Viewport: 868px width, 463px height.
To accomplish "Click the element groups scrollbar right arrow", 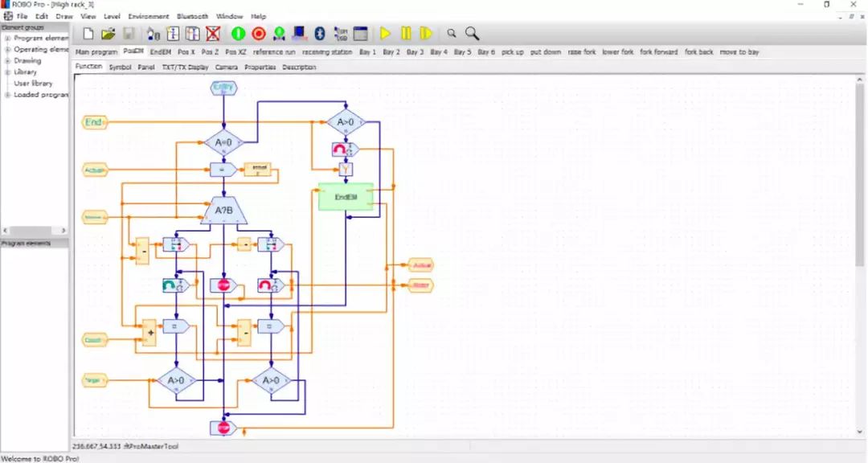I will pyautogui.click(x=63, y=230).
